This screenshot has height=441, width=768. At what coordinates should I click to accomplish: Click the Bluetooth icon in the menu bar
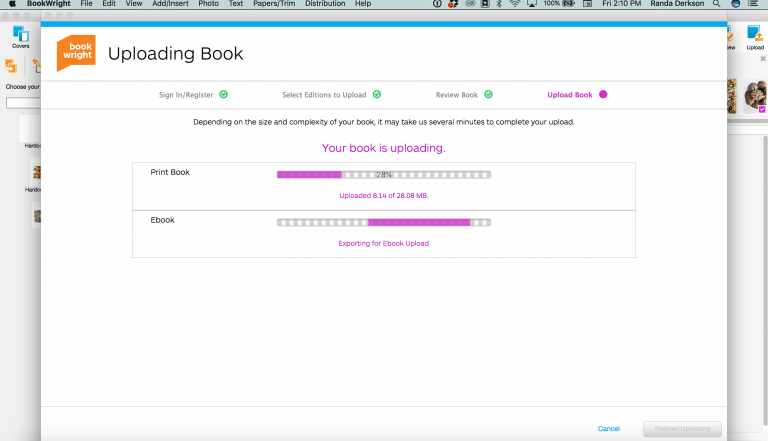(499, 3)
